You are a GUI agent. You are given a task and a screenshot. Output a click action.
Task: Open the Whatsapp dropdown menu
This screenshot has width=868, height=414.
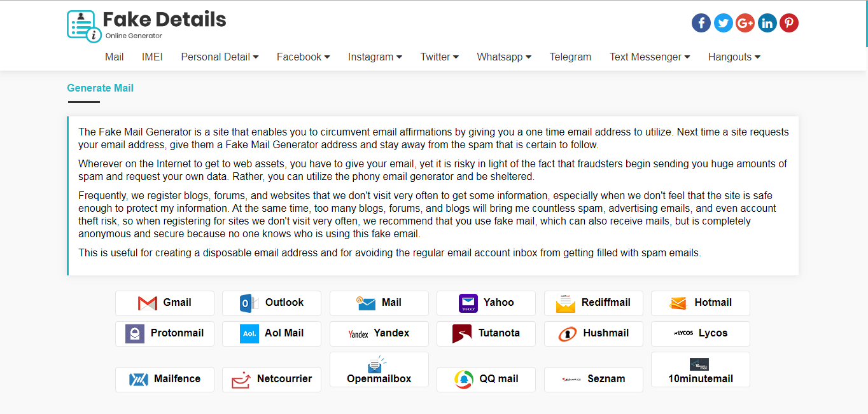coord(504,57)
